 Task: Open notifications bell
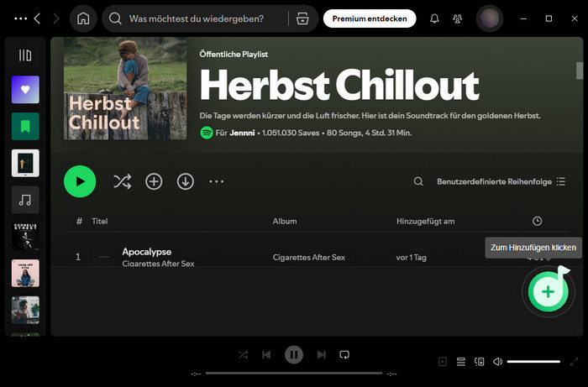434,18
